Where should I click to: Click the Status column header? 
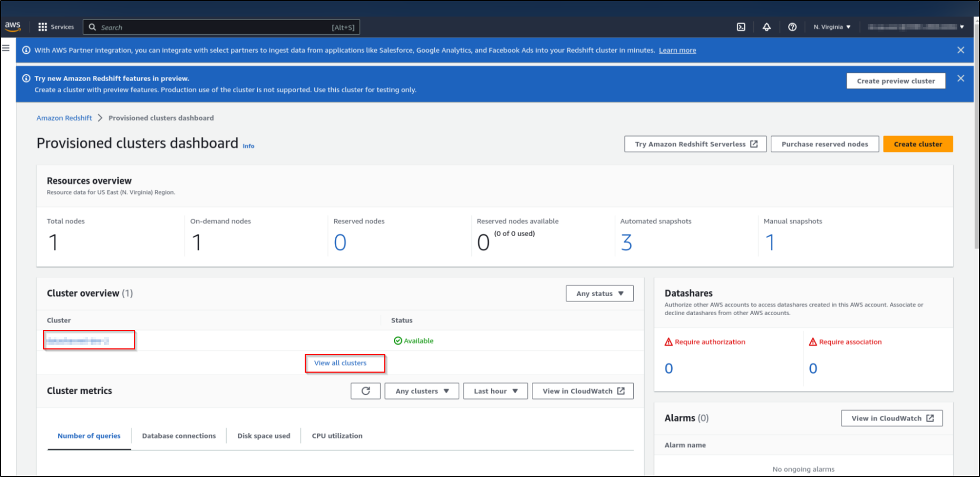pos(402,320)
